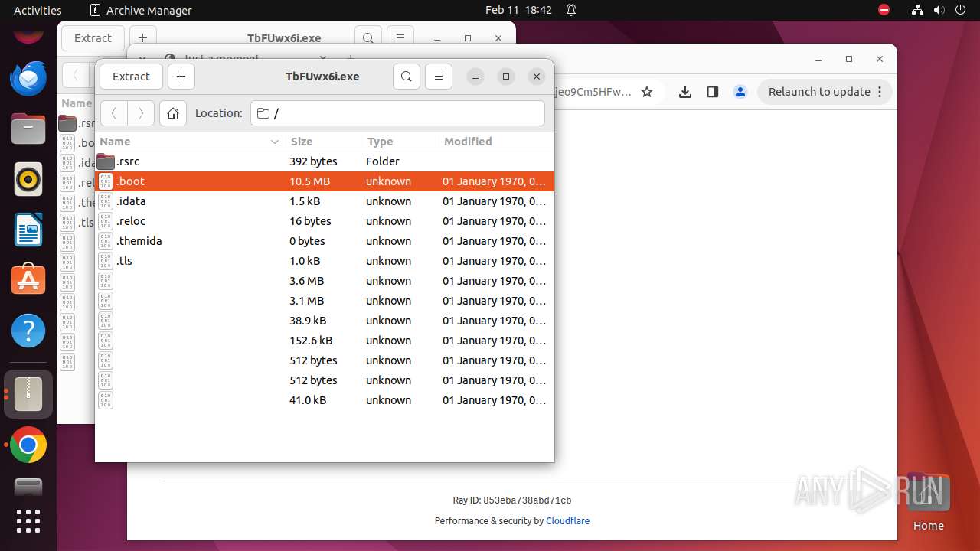Open the clock and calendar at Feb 11 18:42
The height and width of the screenshot is (551, 980).
pyautogui.click(x=518, y=10)
